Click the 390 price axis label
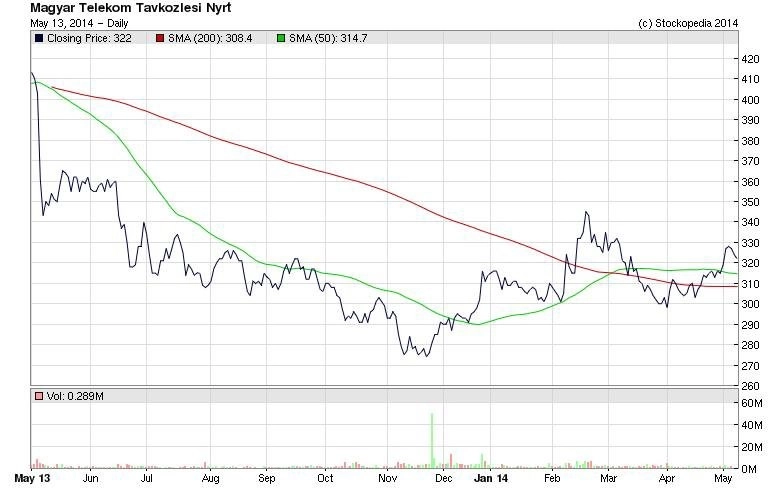Image resolution: width=778 pixels, height=504 pixels. coord(750,120)
